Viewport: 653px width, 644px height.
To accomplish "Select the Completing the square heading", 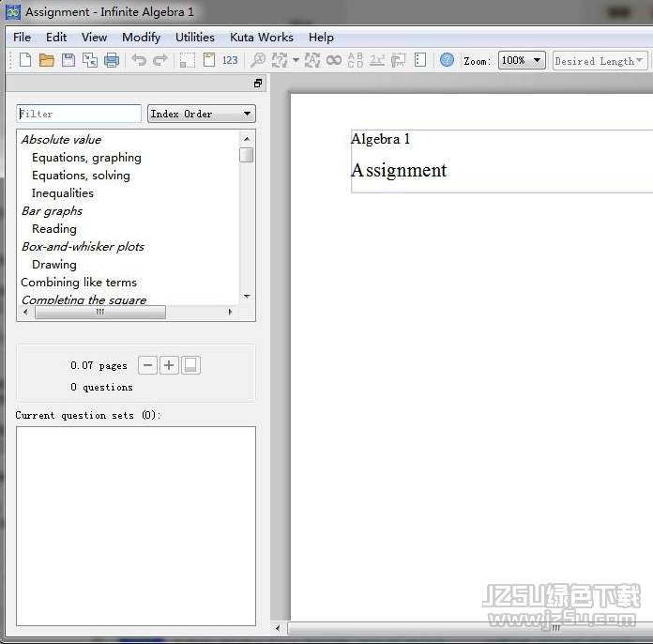I will pos(84,299).
